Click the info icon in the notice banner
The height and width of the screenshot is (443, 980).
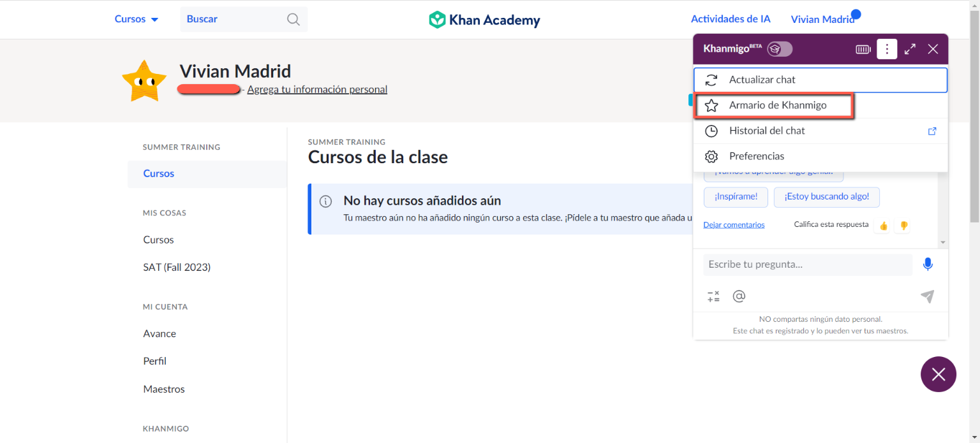coord(325,201)
